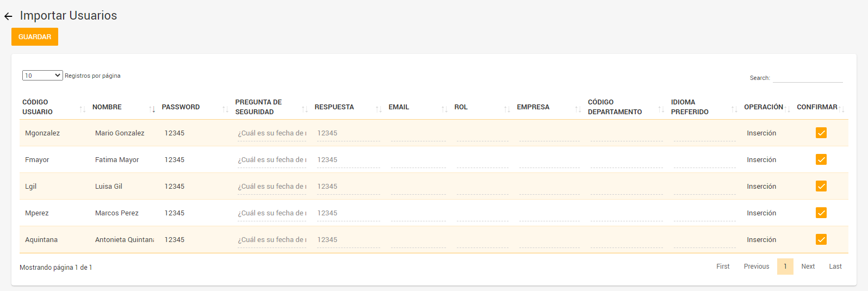This screenshot has width=868, height=291.
Task: Click Idioma Preferido field for Mgonzalez
Action: [x=705, y=133]
